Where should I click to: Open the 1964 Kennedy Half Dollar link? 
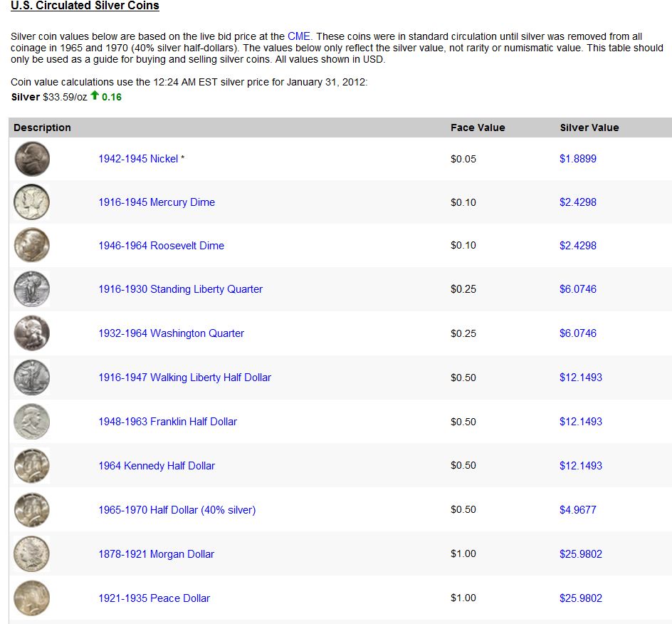point(157,466)
